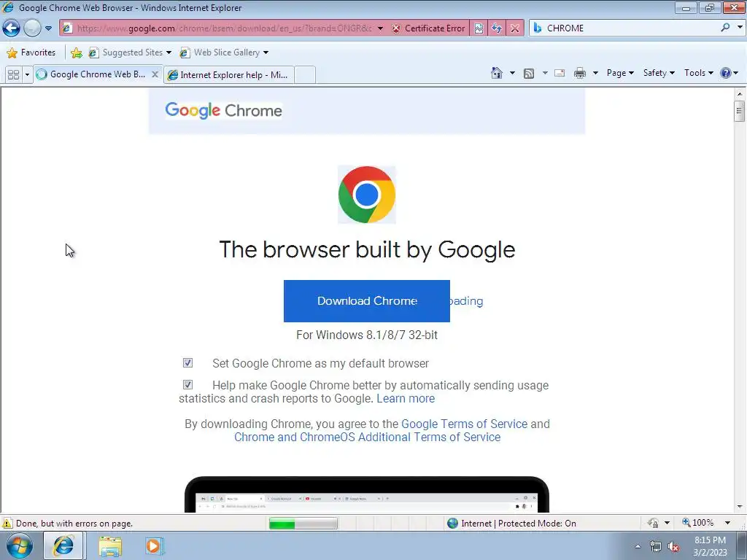
Task: Stop loading with the red X icon
Action: (515, 28)
